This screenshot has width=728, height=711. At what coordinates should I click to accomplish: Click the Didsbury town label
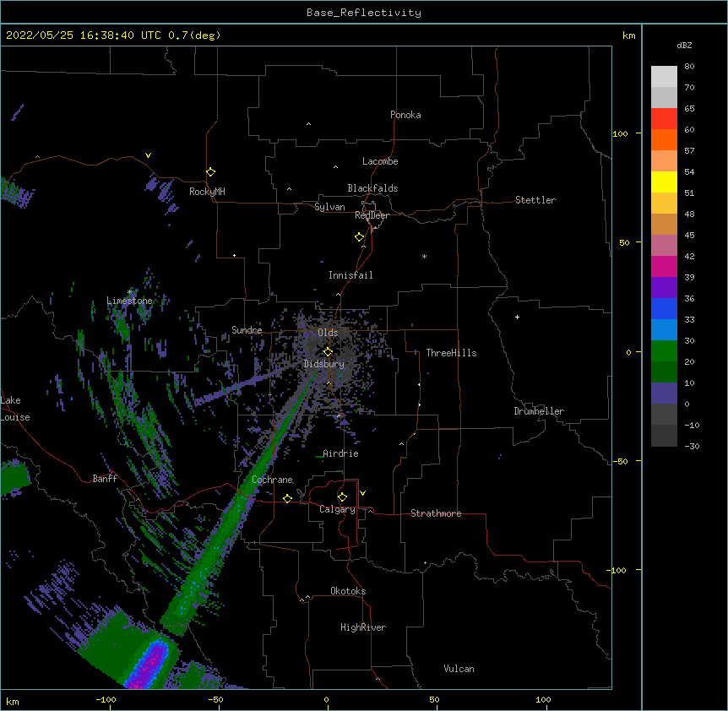coord(323,364)
